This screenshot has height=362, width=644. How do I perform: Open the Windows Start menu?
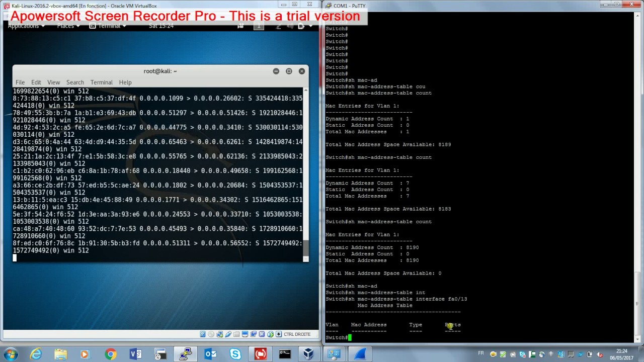click(x=11, y=354)
